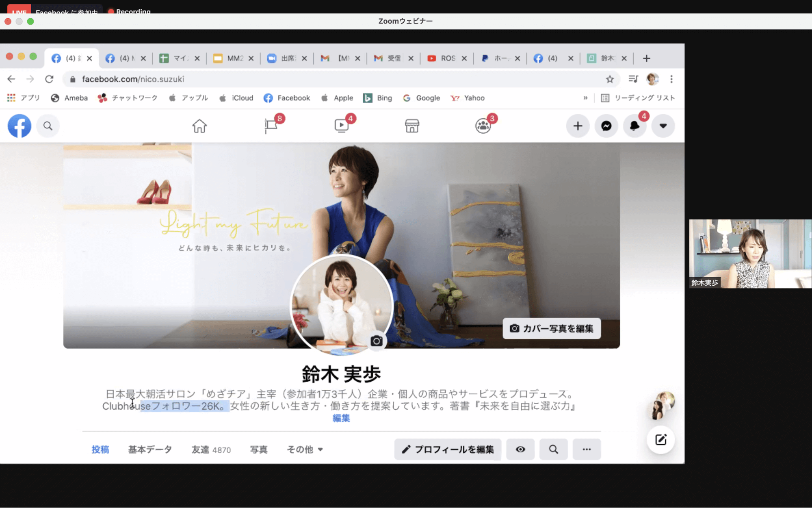Open Ameba bookmark
The width and height of the screenshot is (812, 508).
(69, 98)
